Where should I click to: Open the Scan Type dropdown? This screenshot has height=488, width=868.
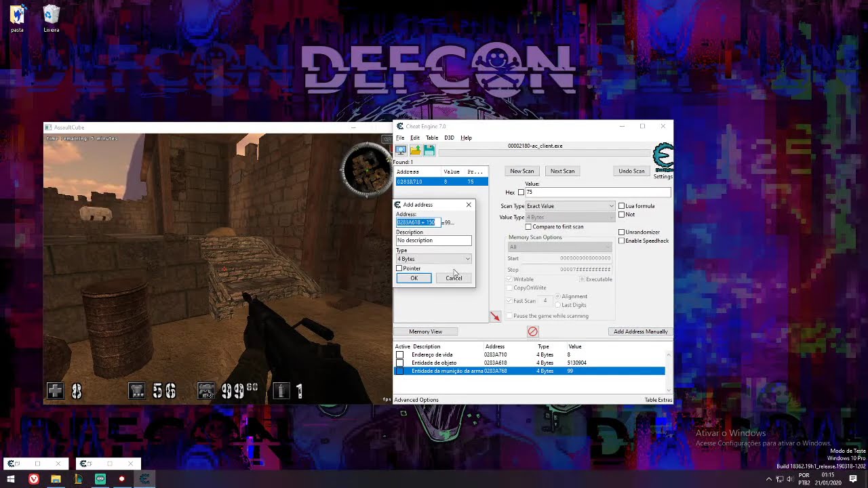570,206
